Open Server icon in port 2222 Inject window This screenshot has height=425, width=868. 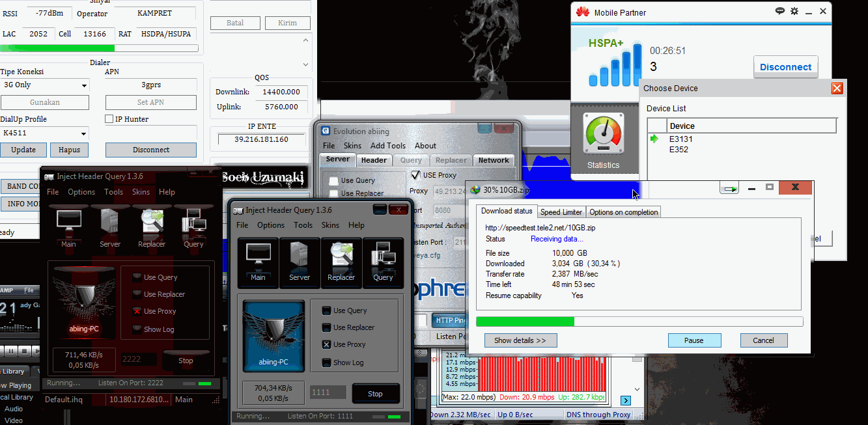coord(110,225)
